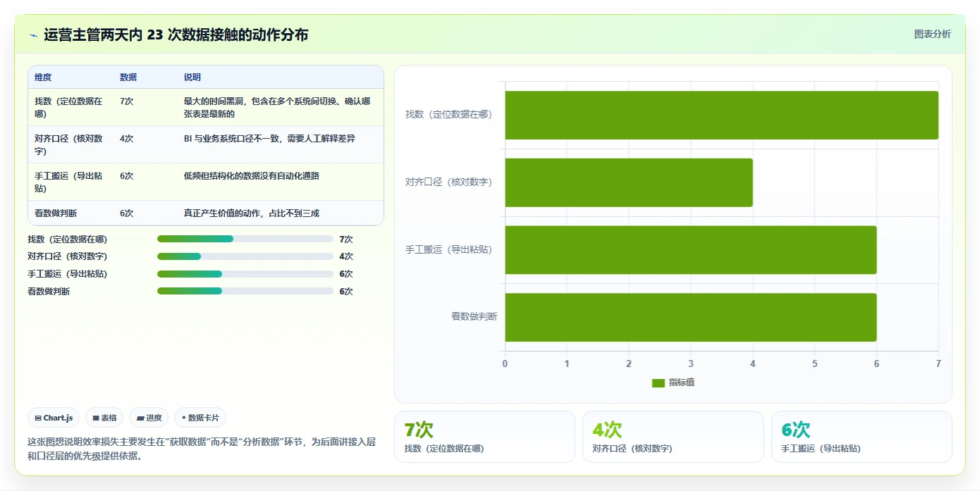Click the 手工搬运 progress bar
The width and height of the screenshot is (980, 491).
[245, 274]
